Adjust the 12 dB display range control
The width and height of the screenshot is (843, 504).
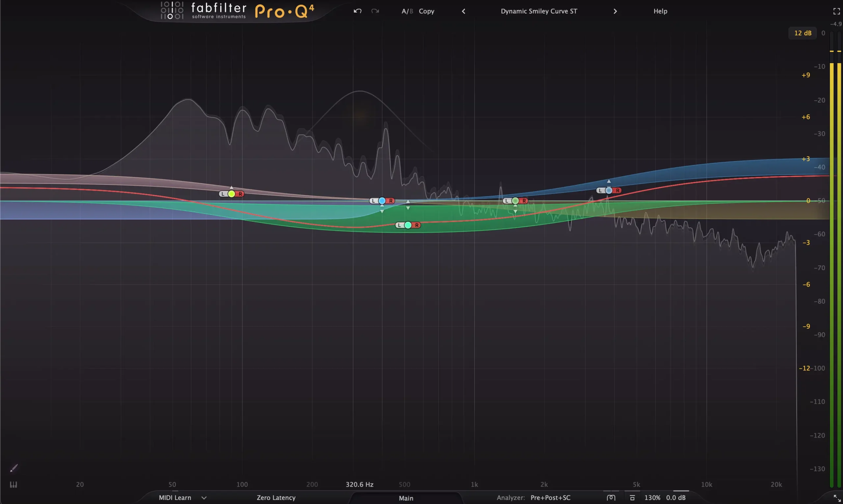tap(802, 33)
